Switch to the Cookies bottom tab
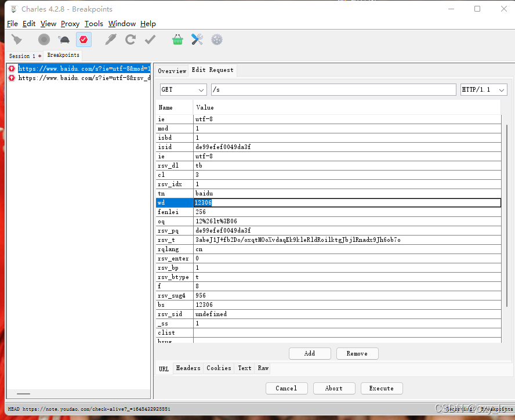 click(x=219, y=368)
